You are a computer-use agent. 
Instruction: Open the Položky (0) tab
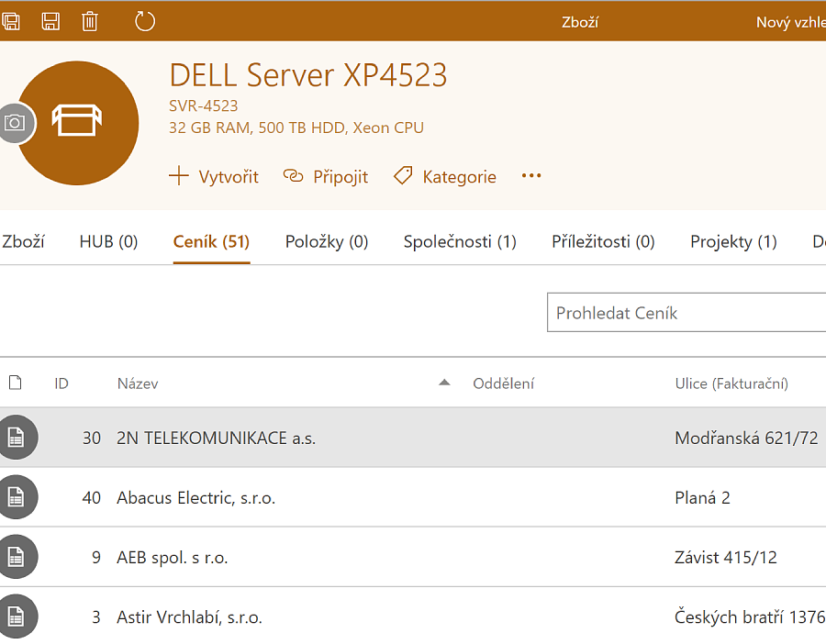(327, 241)
